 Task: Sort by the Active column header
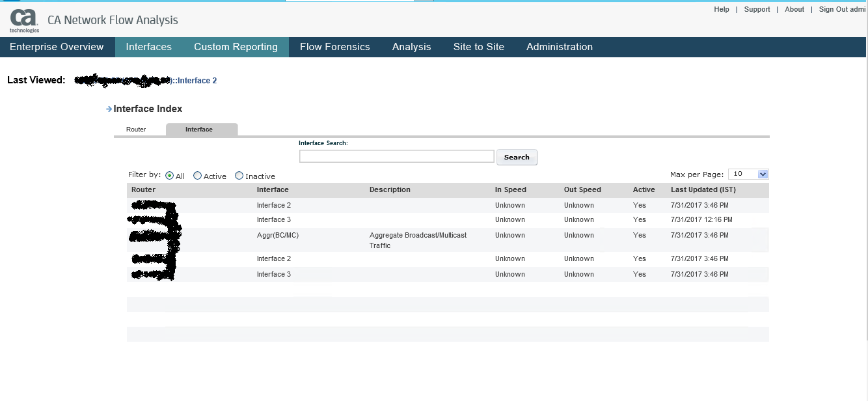pyautogui.click(x=644, y=190)
